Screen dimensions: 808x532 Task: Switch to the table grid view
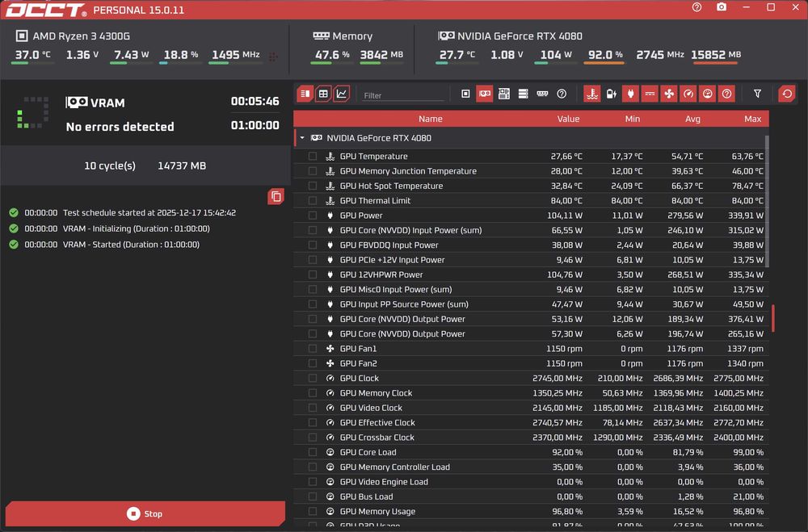coord(323,94)
